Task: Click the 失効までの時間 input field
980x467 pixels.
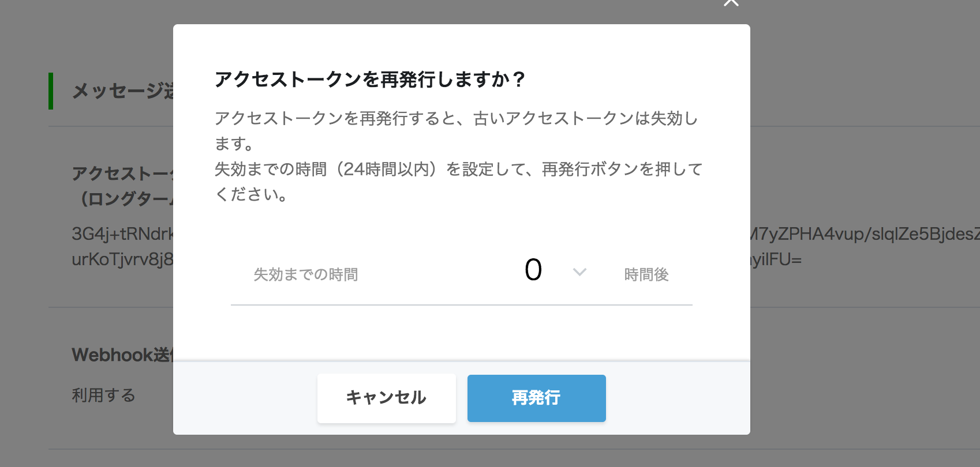Action: [x=307, y=274]
